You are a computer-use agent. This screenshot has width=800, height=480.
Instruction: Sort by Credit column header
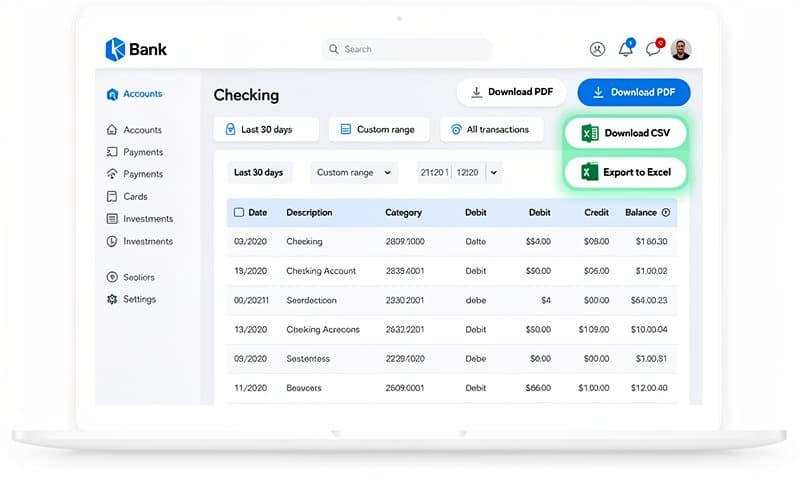(x=596, y=212)
